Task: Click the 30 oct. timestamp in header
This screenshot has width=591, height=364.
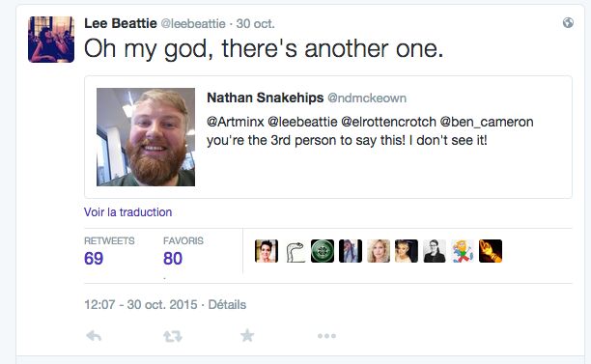Action: click(x=255, y=24)
